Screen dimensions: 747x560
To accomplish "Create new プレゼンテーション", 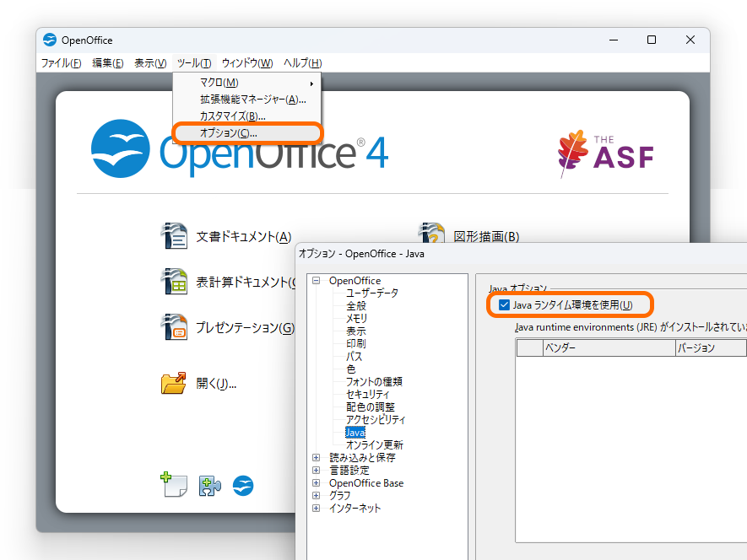I will coord(246,327).
